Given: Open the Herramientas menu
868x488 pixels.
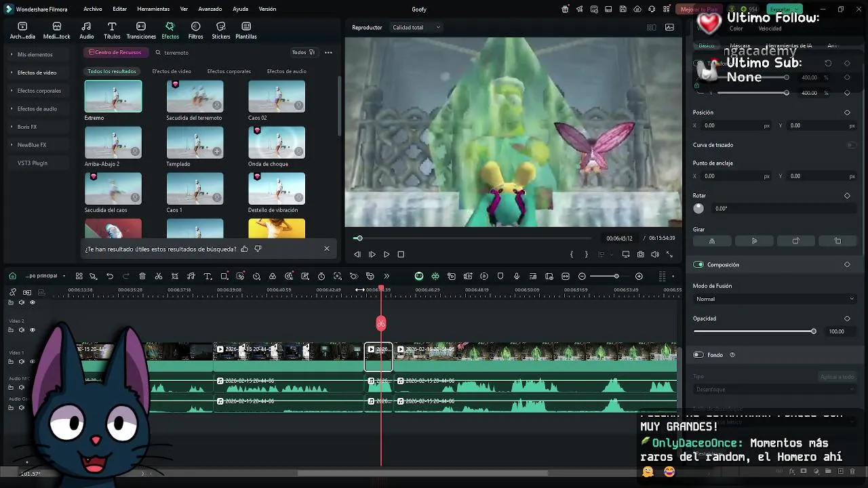Looking at the screenshot, I should tap(153, 9).
